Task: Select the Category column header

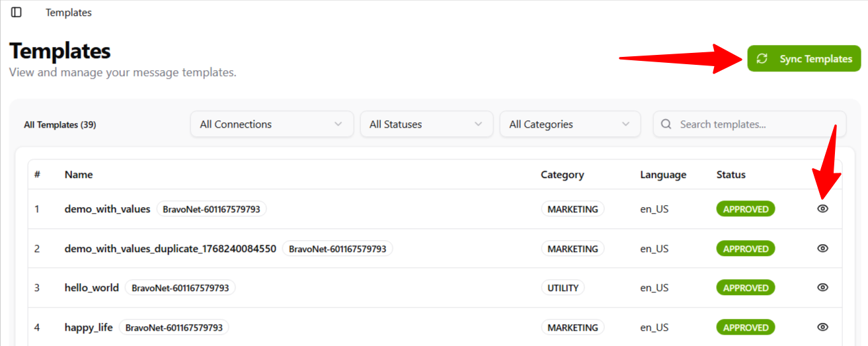Action: coord(562,175)
